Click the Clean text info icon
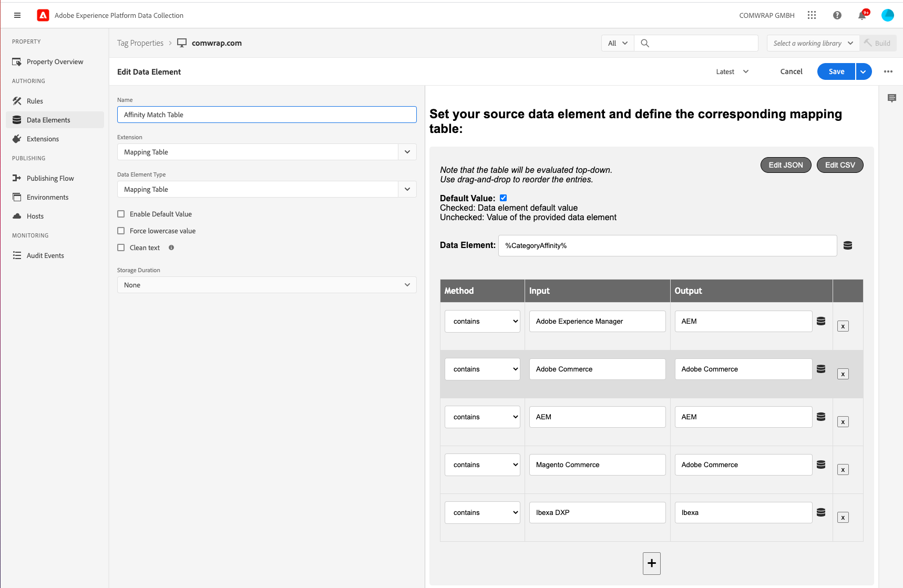Image resolution: width=903 pixels, height=588 pixels. tap(171, 247)
